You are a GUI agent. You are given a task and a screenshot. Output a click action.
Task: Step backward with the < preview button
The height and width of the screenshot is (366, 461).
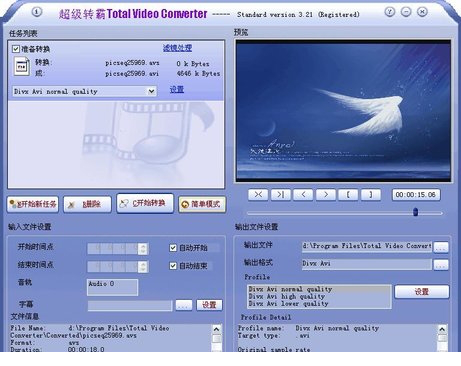point(303,194)
